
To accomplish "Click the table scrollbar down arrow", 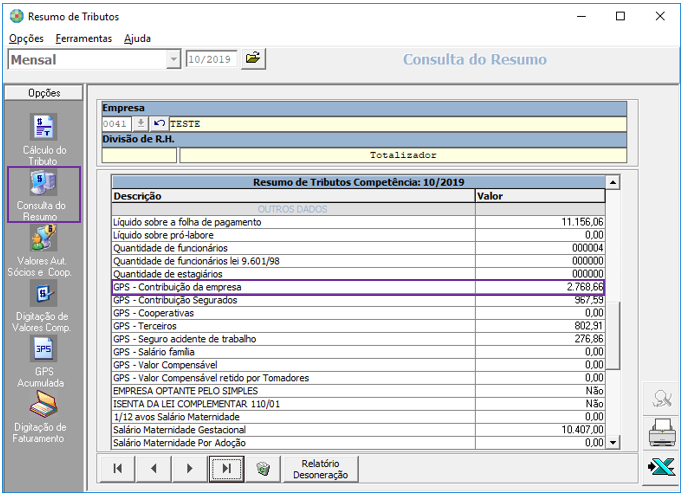I will (x=613, y=442).
